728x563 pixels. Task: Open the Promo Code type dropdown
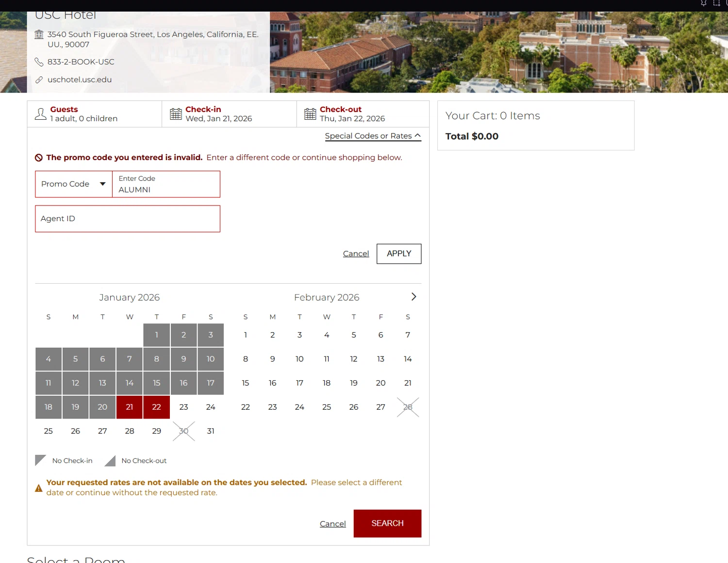click(74, 184)
